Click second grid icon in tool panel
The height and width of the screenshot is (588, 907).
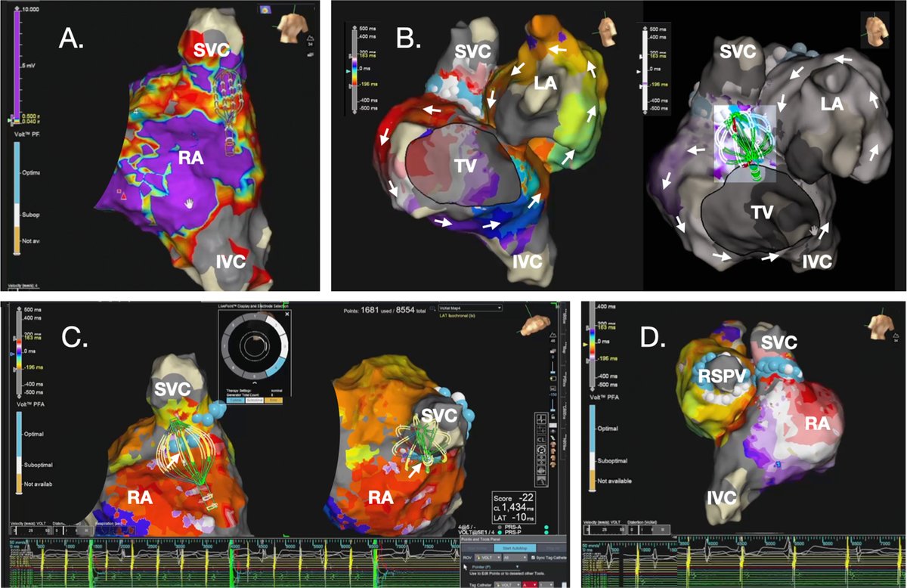(x=541, y=429)
